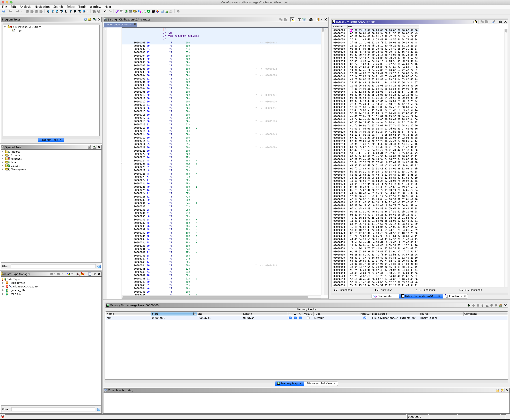Click the Disassemble (D) toolbar icon
This screenshot has height=420, width=510.
57,11
